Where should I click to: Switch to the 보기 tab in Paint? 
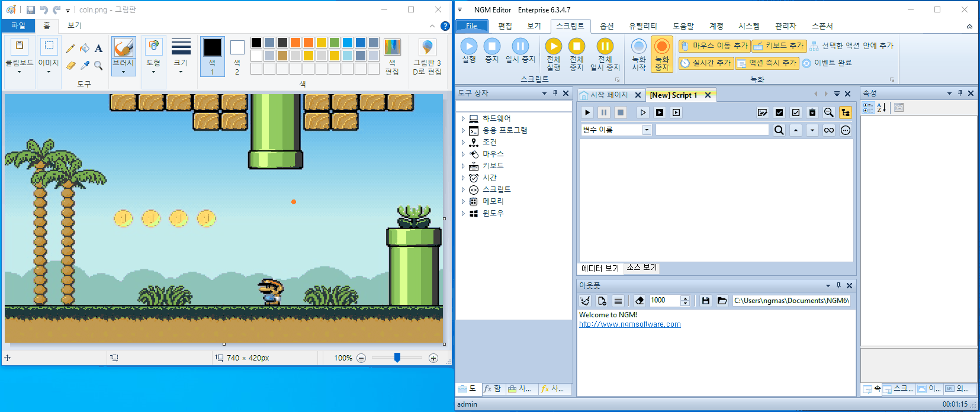click(74, 25)
